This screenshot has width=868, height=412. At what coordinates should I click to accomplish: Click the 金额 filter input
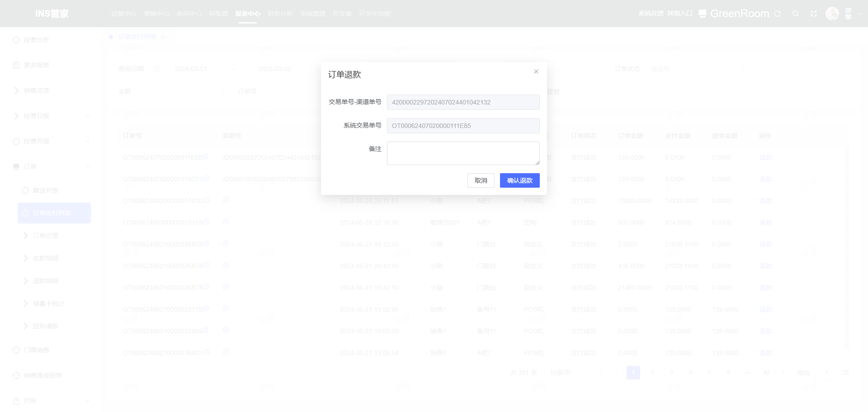point(179,91)
